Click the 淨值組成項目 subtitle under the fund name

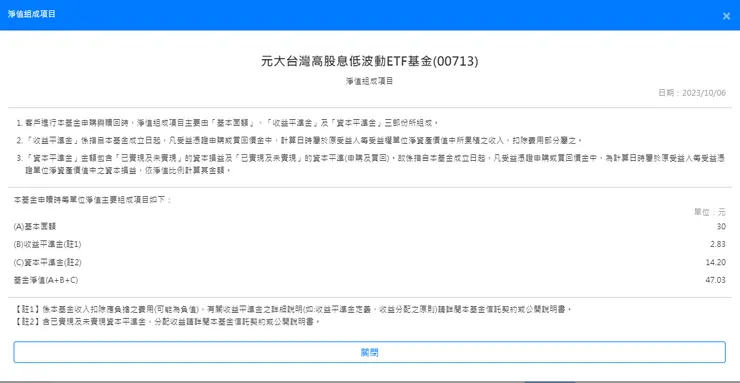click(370, 81)
